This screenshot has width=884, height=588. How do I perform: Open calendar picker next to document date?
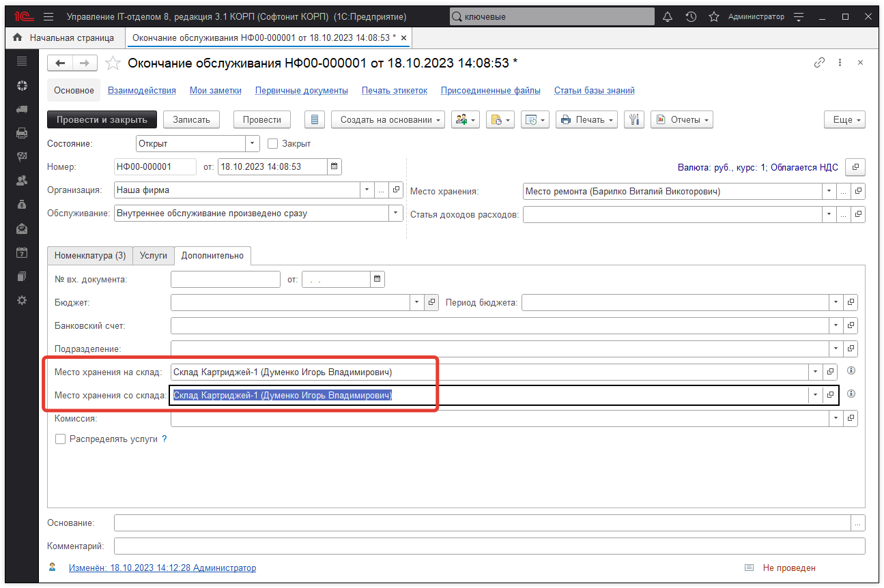coord(334,166)
